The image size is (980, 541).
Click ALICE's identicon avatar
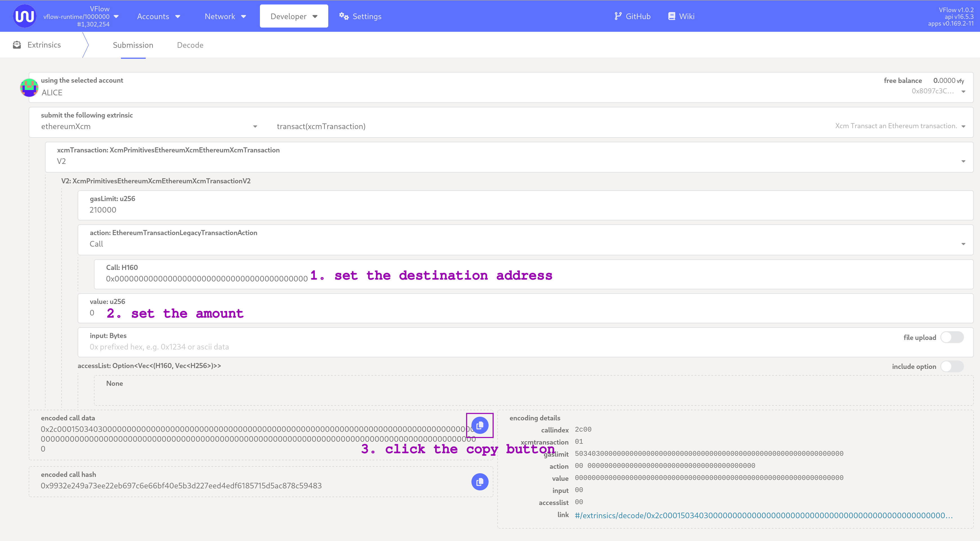tap(29, 87)
